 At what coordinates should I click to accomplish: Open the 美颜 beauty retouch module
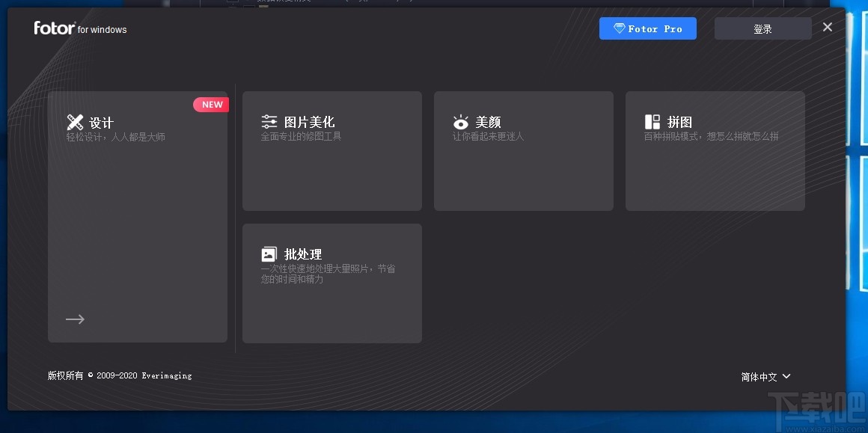pos(523,150)
